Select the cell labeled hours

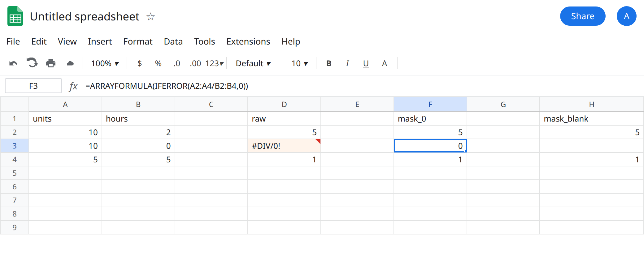click(138, 118)
